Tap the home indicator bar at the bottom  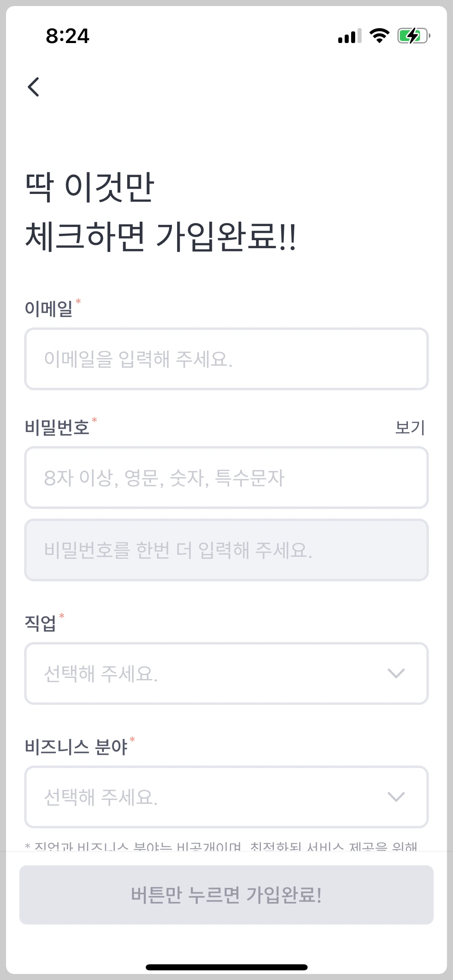coord(226,967)
